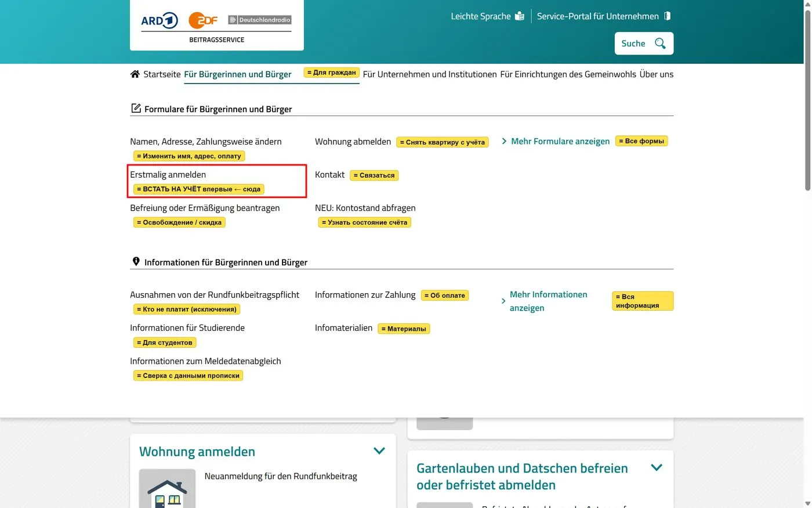
Task: Click the Leichte Sprache book icon
Action: pyautogui.click(x=520, y=16)
